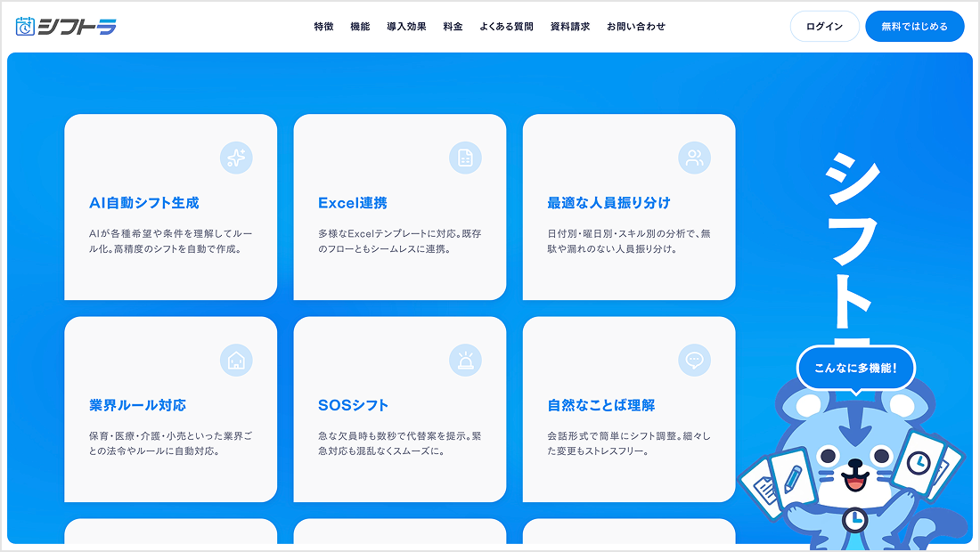Click the こんなに多機能! speech bubble

pos(855,369)
